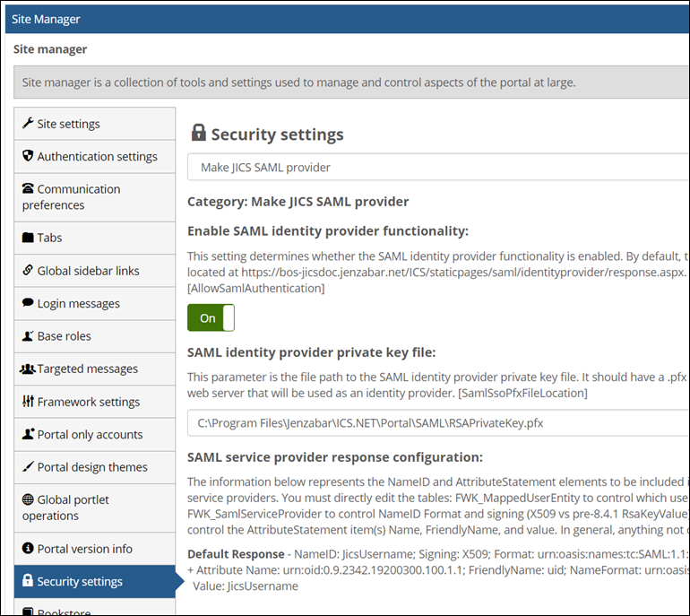Click the group icon for Targeted messages
The height and width of the screenshot is (616, 690).
pos(27,369)
